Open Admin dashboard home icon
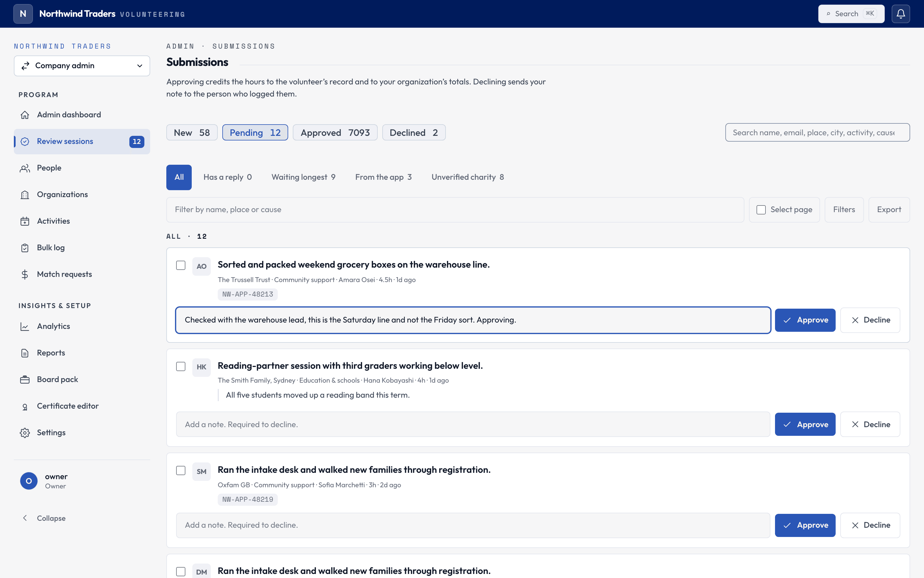924x578 pixels. point(25,115)
